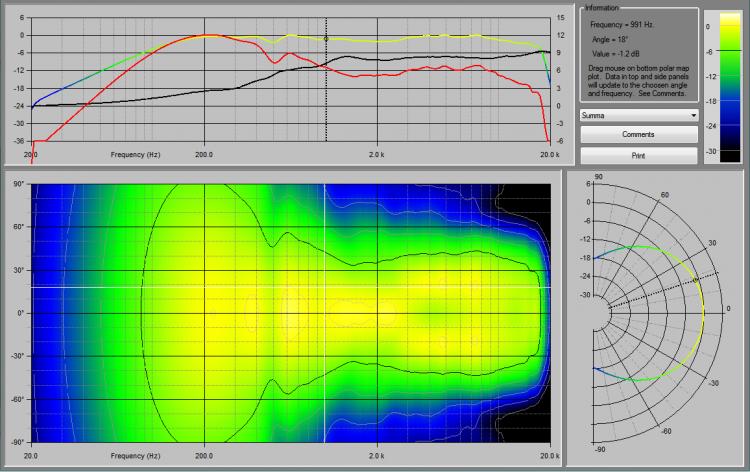This screenshot has width=750, height=472.
Task: Click the Comments button
Action: (638, 134)
